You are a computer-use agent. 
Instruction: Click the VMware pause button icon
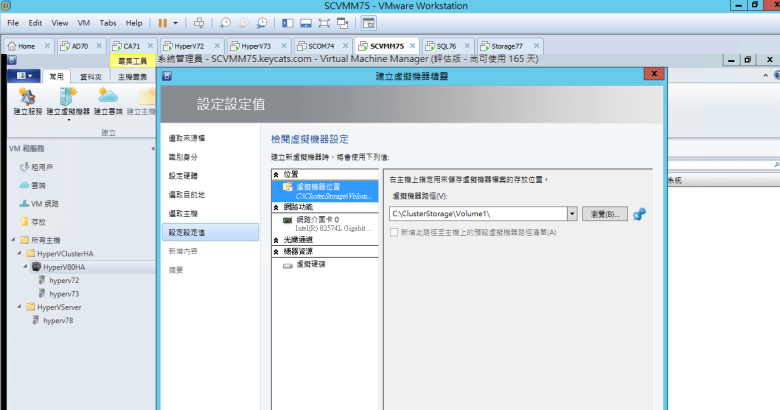click(163, 22)
